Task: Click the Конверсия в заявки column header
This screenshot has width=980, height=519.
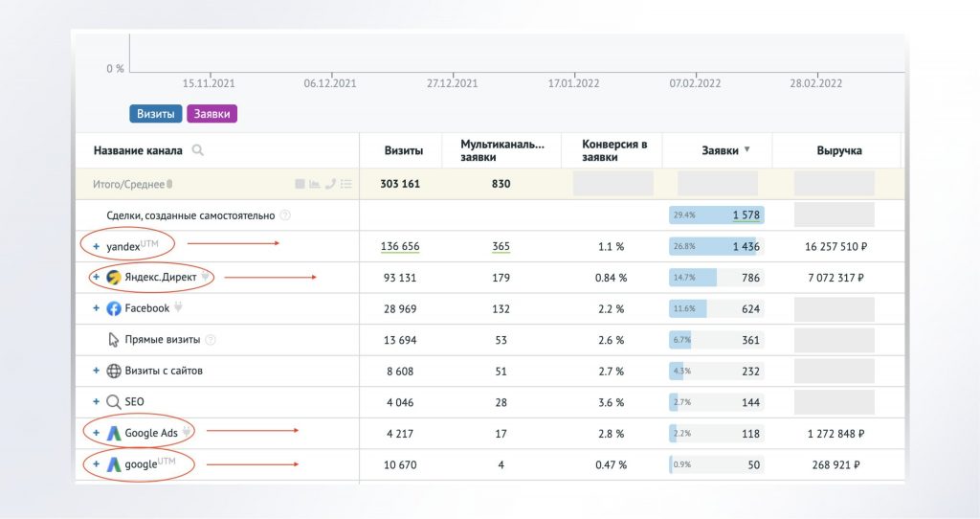Action: point(614,150)
